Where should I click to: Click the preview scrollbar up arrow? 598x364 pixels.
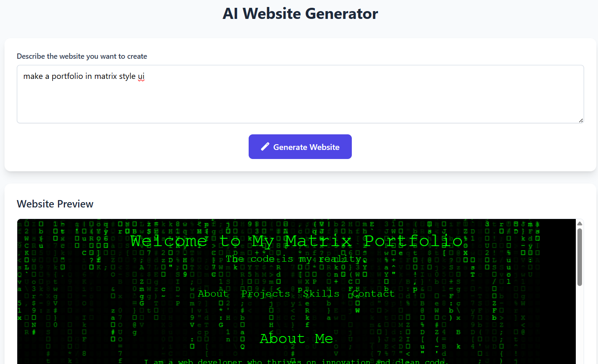pos(580,223)
